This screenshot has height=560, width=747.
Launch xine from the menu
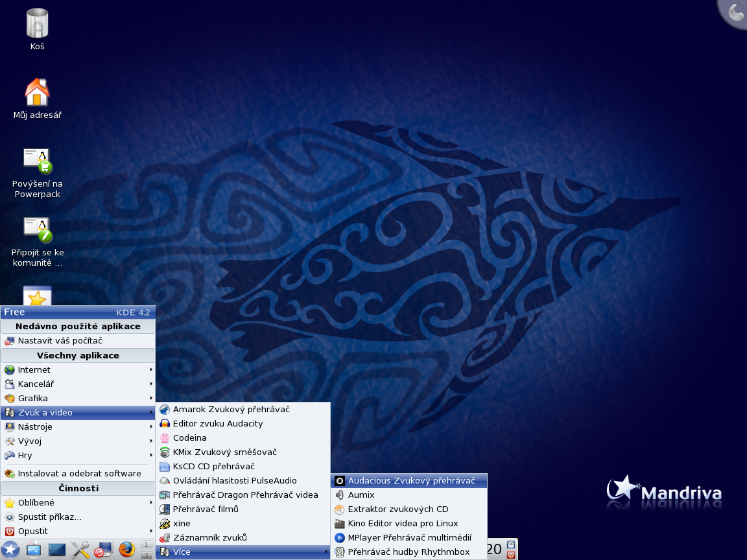tap(243, 524)
